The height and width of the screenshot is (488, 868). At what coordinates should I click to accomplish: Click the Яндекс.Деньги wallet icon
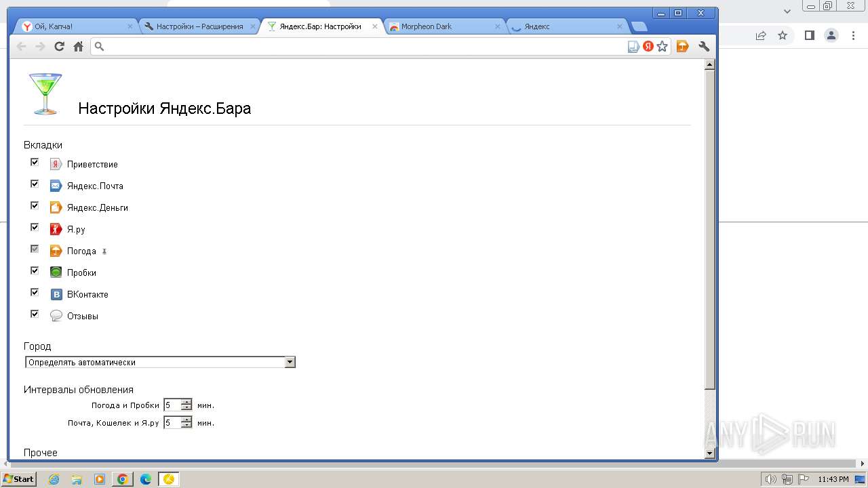[x=56, y=207]
